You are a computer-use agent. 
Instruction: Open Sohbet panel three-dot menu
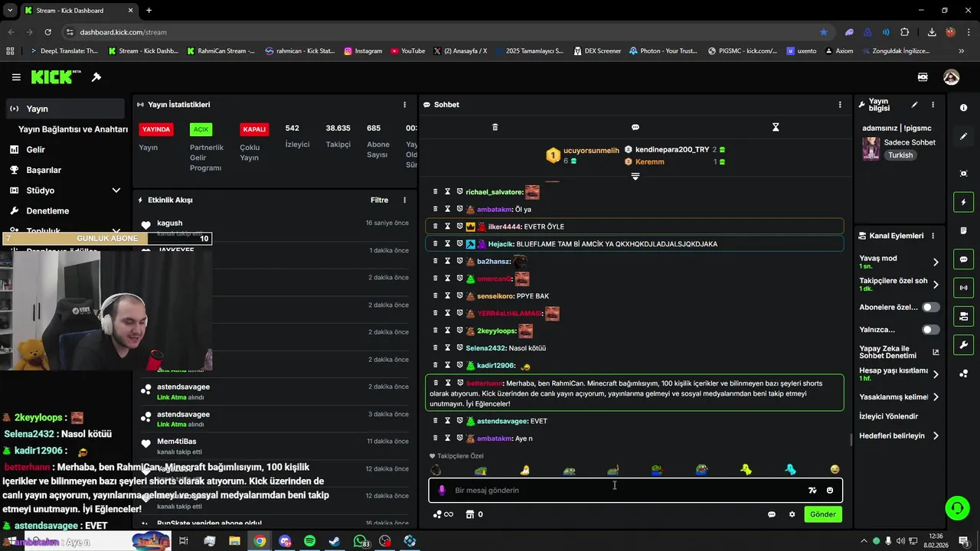[840, 105]
